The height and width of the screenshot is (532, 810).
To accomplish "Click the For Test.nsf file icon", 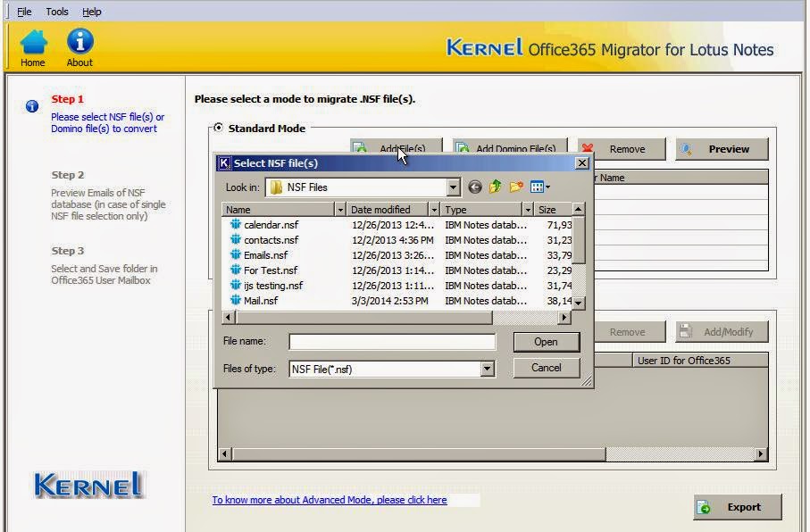I will tap(236, 270).
